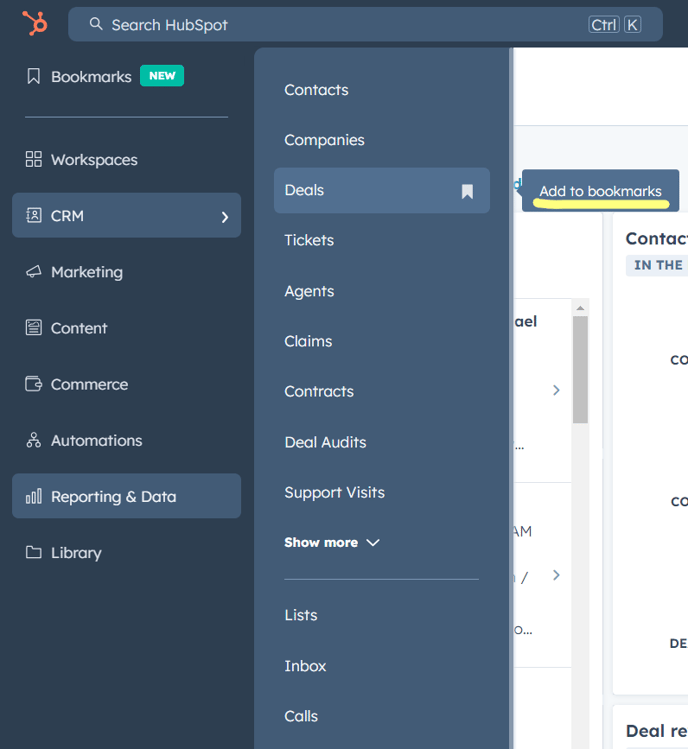
Task: Select Companies in the CRM submenu
Action: (324, 140)
